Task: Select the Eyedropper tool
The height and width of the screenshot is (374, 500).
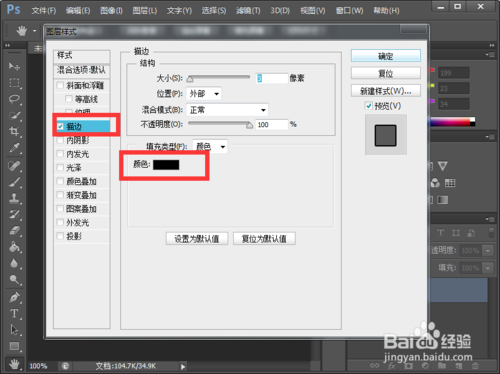Action: (x=14, y=148)
